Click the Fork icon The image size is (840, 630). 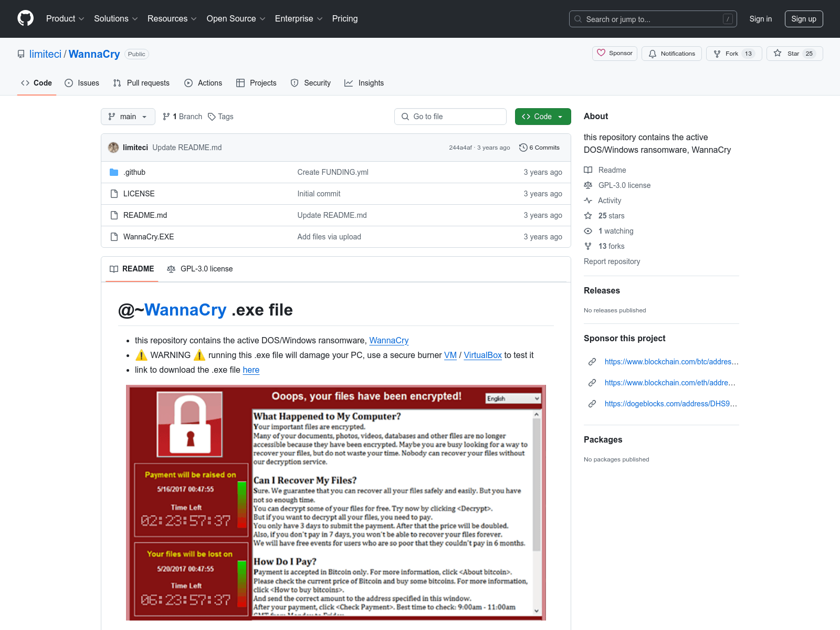[x=717, y=54]
